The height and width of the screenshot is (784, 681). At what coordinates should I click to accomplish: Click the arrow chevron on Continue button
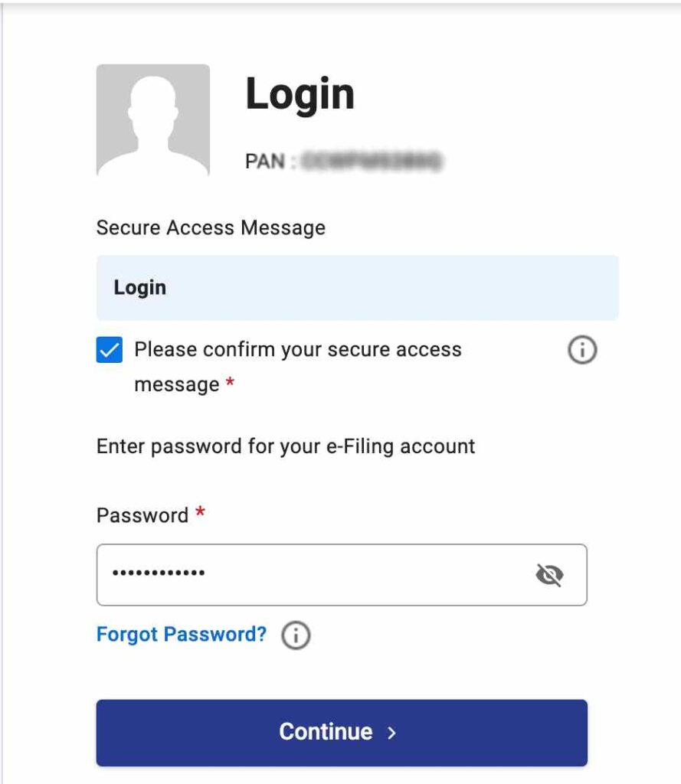coord(391,733)
